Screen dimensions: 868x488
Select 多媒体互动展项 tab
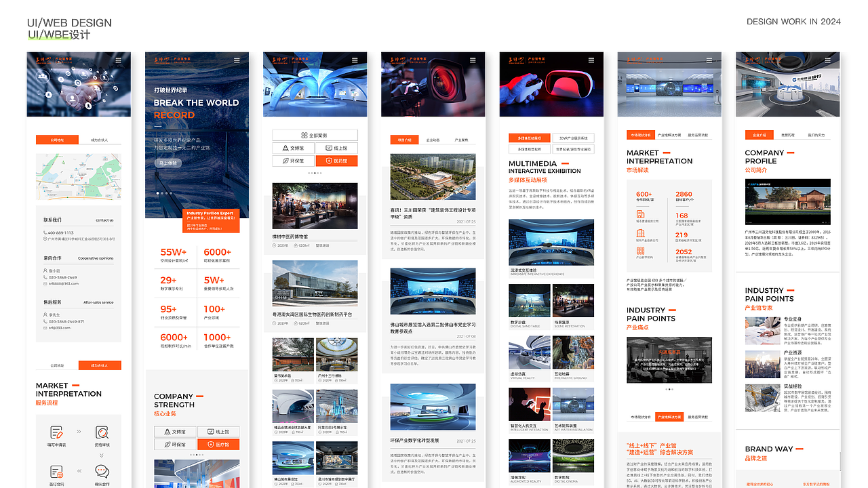point(529,138)
